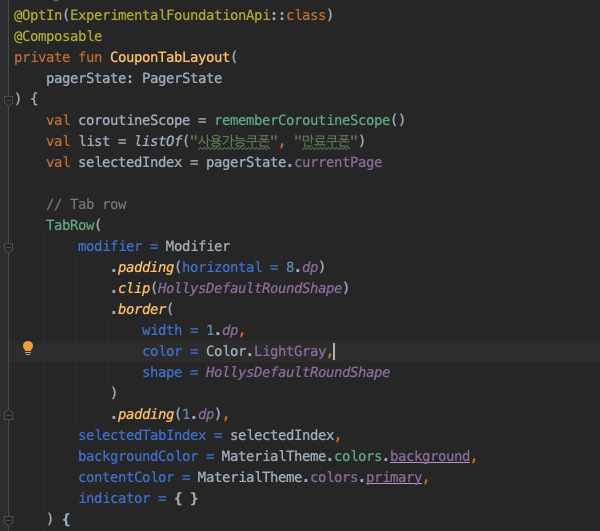Image resolution: width=600 pixels, height=531 pixels.
Task: Click the 'horizontal' parameter name
Action: (222, 267)
